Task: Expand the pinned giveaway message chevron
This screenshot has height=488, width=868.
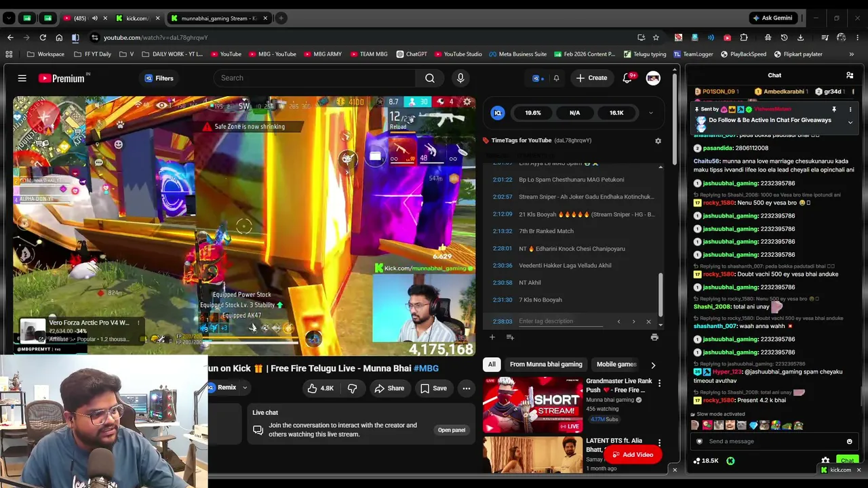Action: click(850, 123)
